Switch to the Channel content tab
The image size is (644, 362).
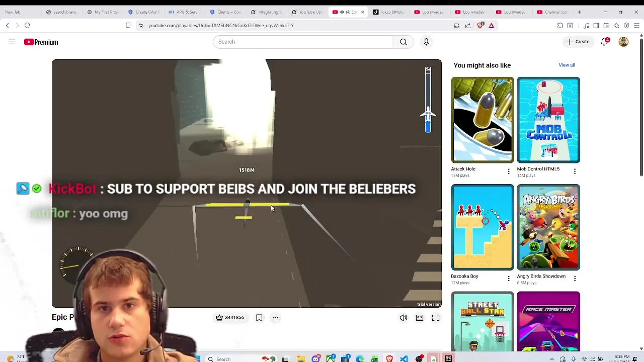[x=553, y=12]
